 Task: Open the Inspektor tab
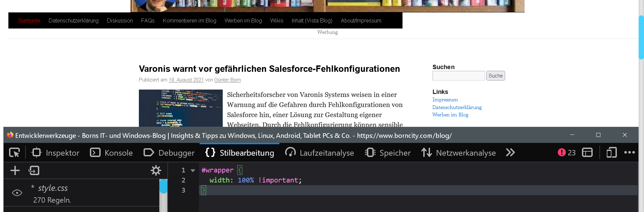[55, 153]
